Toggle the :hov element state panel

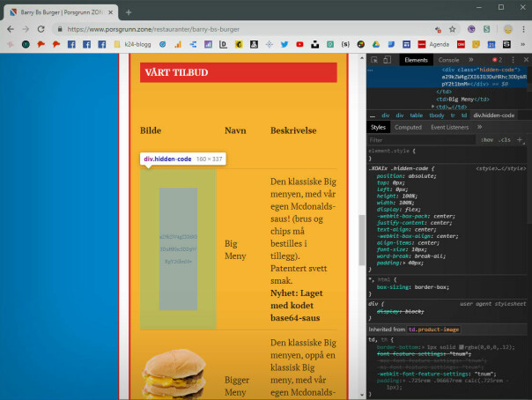point(487,140)
